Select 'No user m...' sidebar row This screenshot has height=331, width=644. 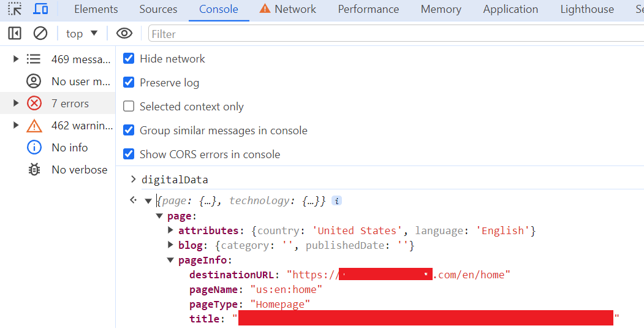pyautogui.click(x=58, y=82)
